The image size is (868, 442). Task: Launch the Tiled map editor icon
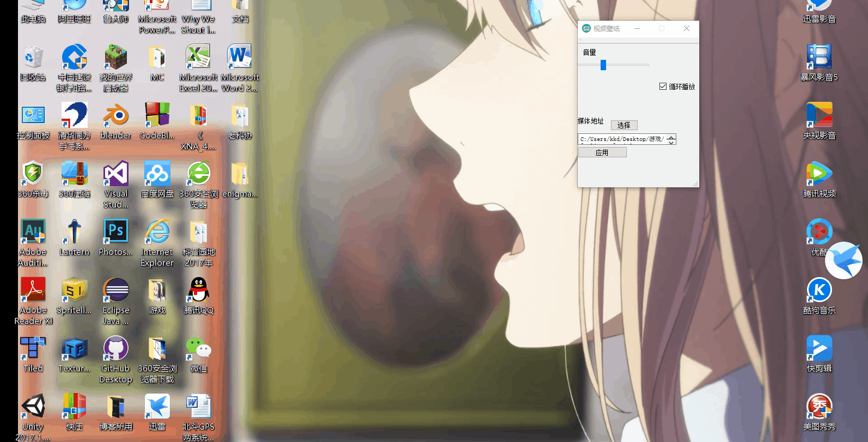[33, 348]
